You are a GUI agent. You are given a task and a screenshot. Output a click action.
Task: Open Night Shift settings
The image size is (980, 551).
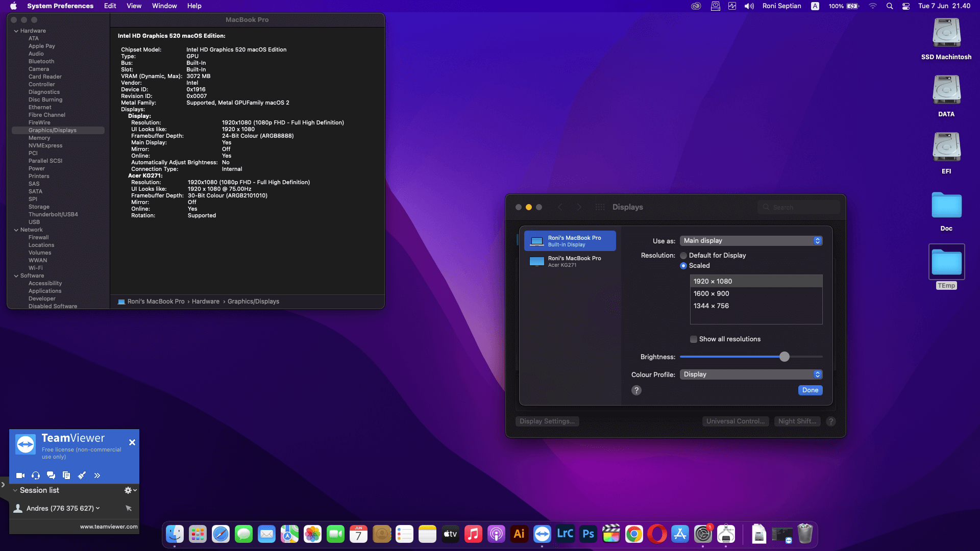pyautogui.click(x=797, y=421)
